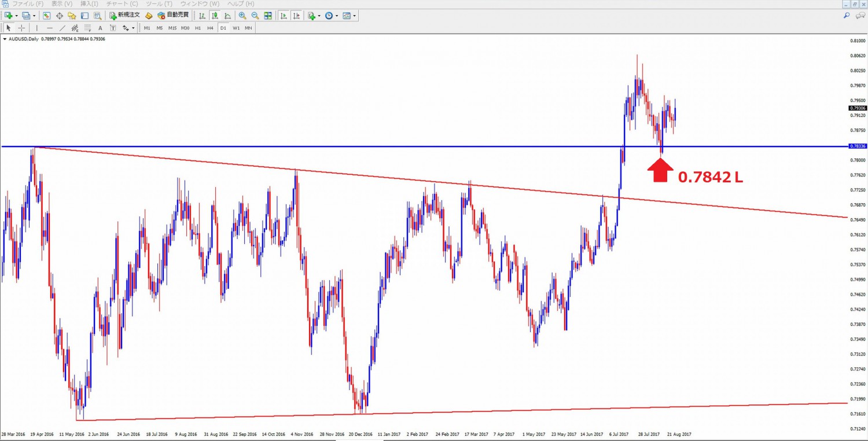868x441 pixels.
Task: Toggle chart auto scroll
Action: click(x=284, y=16)
